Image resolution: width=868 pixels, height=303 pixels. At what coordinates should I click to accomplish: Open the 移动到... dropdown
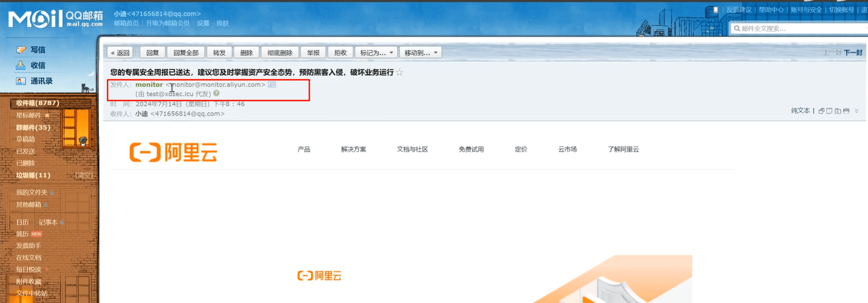click(x=421, y=53)
